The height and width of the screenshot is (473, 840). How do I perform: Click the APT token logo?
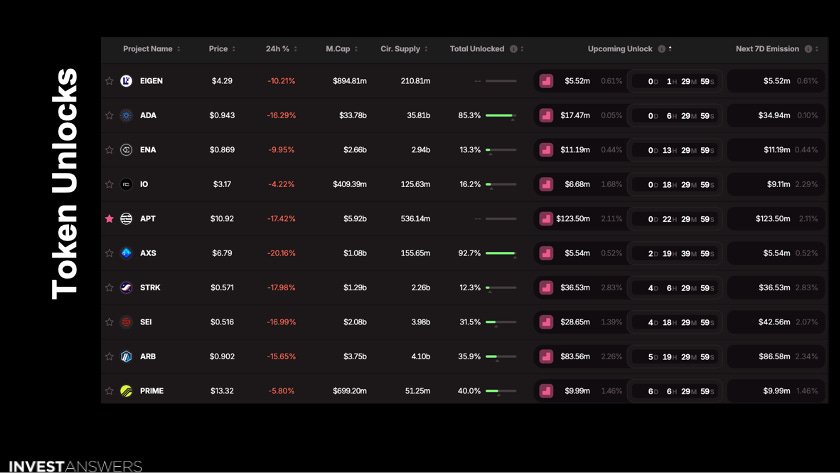(126, 219)
